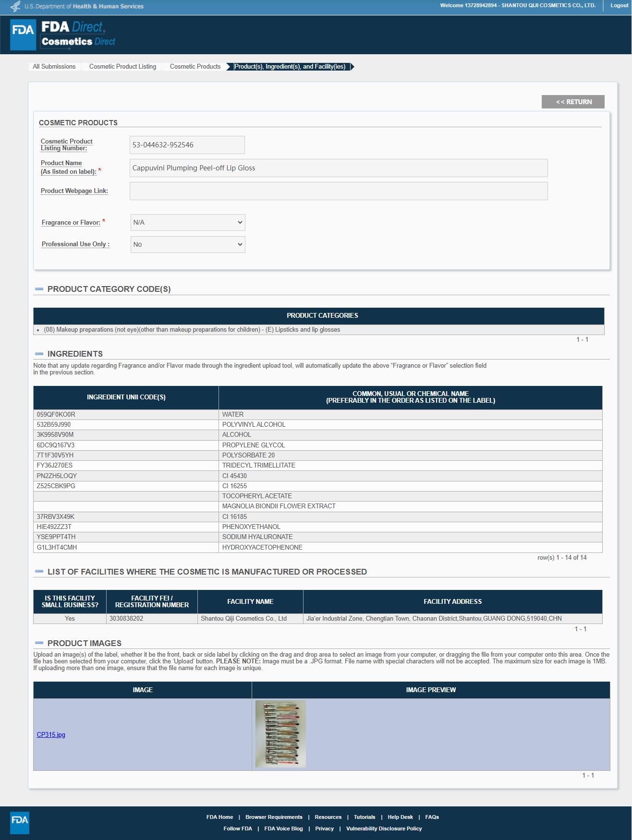Collapse the List of Facilities section
The width and height of the screenshot is (632, 840).
39,572
